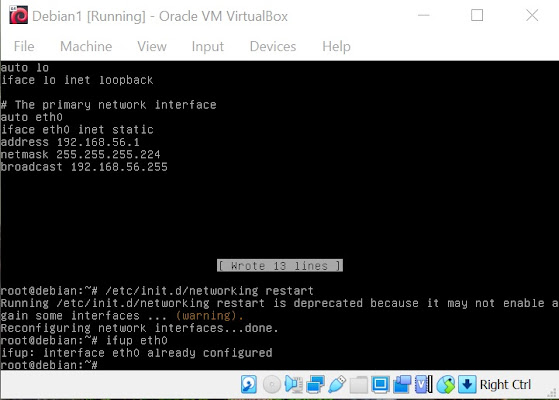Click the 'iface lo inet loopback' line
This screenshot has width=559, height=400.
(x=77, y=80)
